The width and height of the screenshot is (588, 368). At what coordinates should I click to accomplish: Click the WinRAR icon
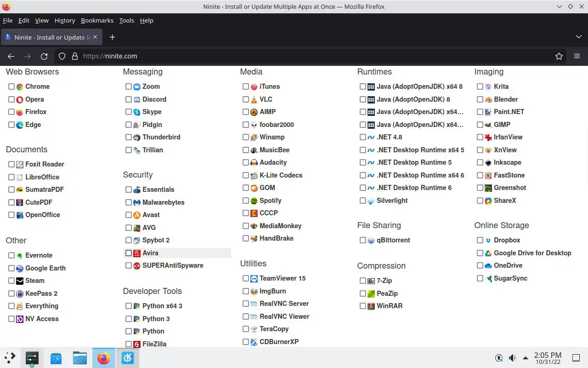click(x=371, y=306)
